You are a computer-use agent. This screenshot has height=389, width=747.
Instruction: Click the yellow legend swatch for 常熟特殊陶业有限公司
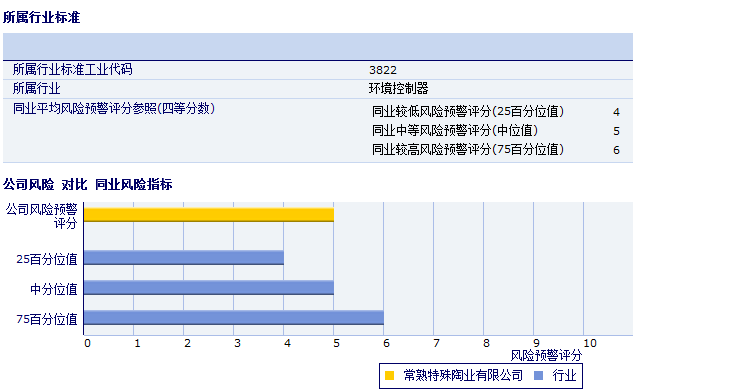[x=389, y=376]
